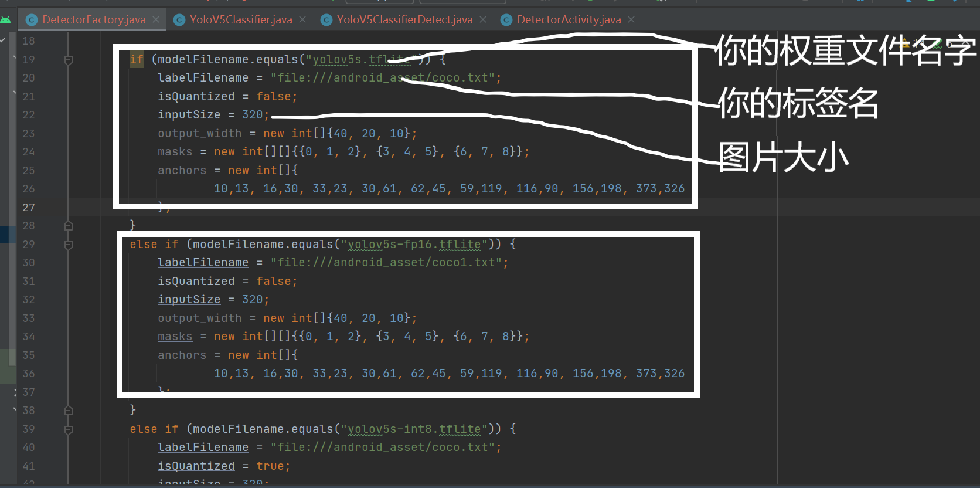Click the Java class icon on YoloV5ClassifierDetect.java tab
Image resolution: width=980 pixels, height=488 pixels.
click(x=326, y=20)
